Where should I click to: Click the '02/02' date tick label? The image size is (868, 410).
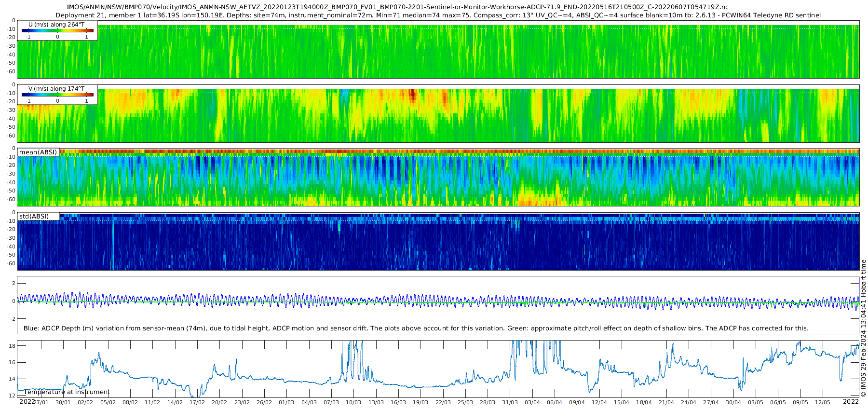tap(85, 403)
